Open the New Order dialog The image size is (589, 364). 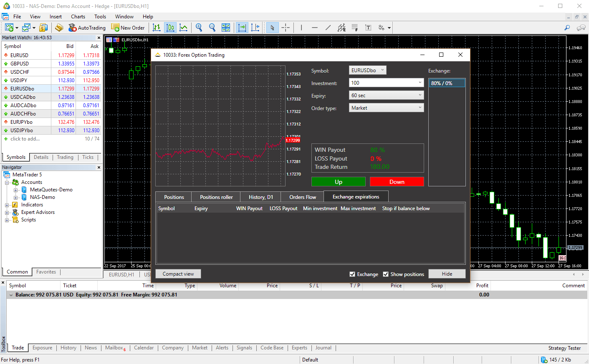click(x=128, y=28)
